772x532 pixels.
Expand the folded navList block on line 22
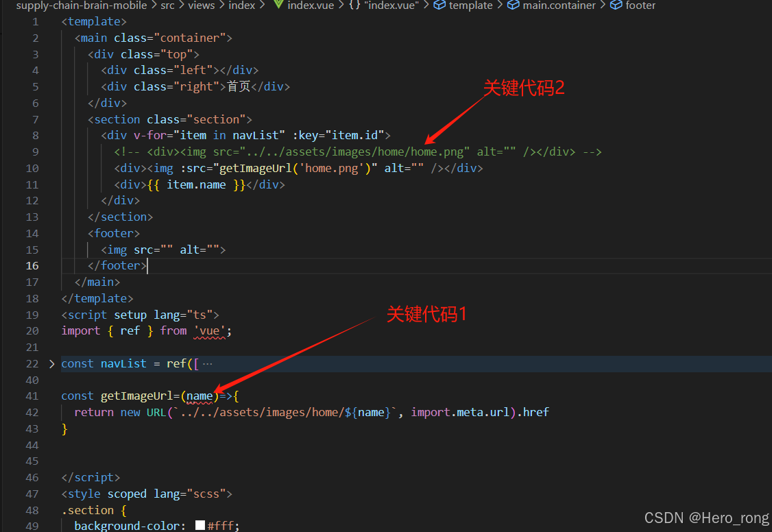[51, 364]
